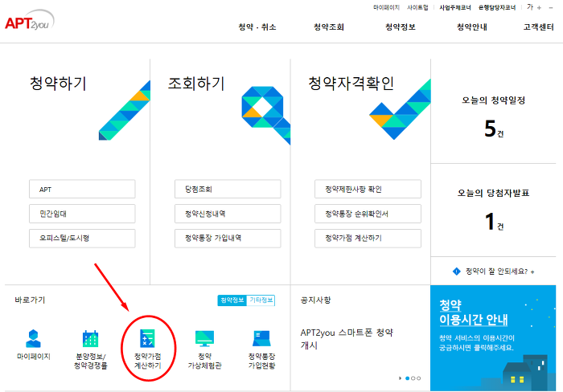Click 청약제한사항 확인 button
Image resolution: width=563 pixels, height=392 pixels.
pos(368,189)
